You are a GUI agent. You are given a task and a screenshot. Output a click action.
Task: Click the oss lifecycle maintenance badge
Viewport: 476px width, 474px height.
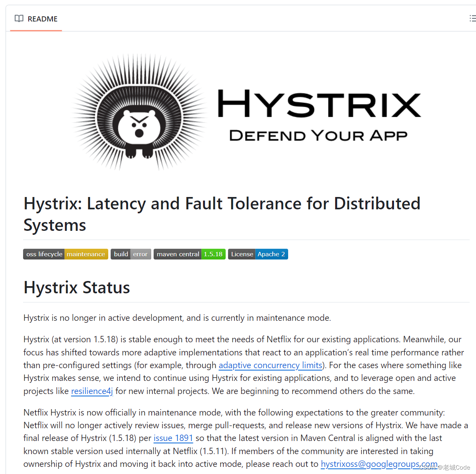coord(65,254)
